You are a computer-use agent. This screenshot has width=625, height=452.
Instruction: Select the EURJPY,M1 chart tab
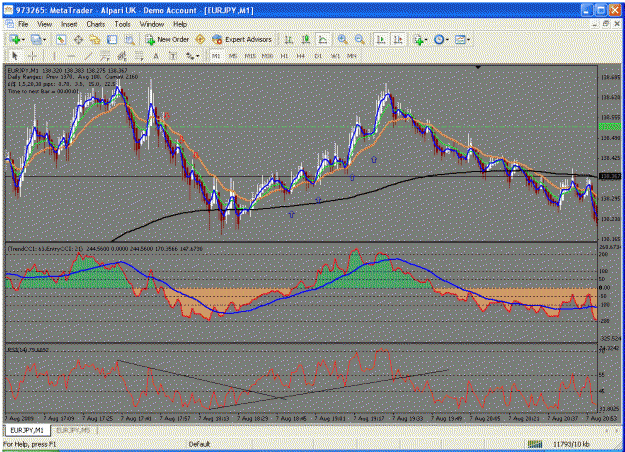click(x=27, y=430)
